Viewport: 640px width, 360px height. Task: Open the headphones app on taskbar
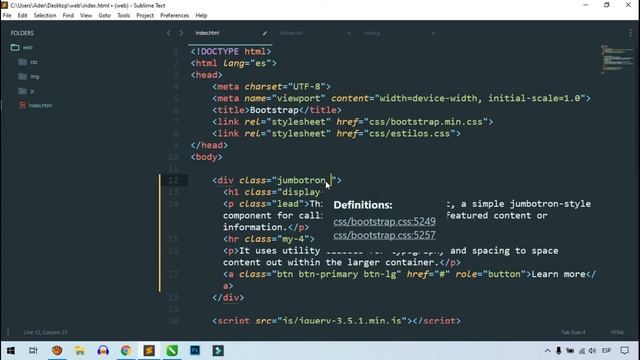tap(103, 351)
